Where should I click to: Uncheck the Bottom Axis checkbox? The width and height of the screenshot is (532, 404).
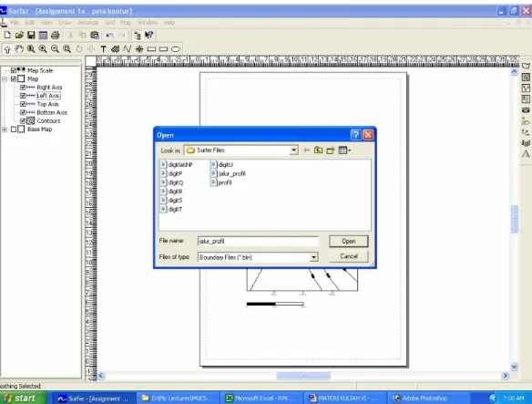[23, 112]
